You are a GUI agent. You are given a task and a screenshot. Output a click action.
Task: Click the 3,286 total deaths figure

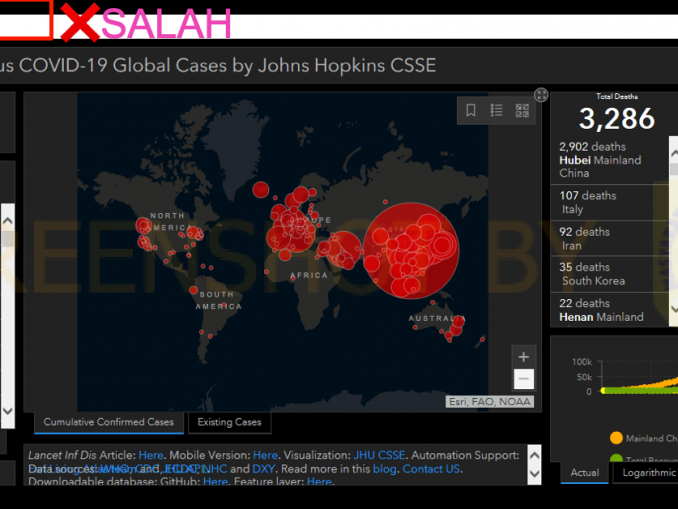(617, 118)
